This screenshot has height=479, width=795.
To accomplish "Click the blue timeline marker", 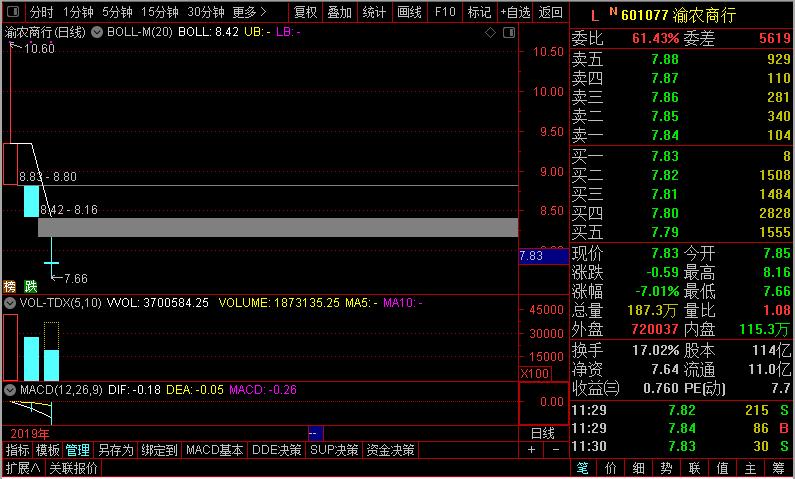I will coord(315,433).
